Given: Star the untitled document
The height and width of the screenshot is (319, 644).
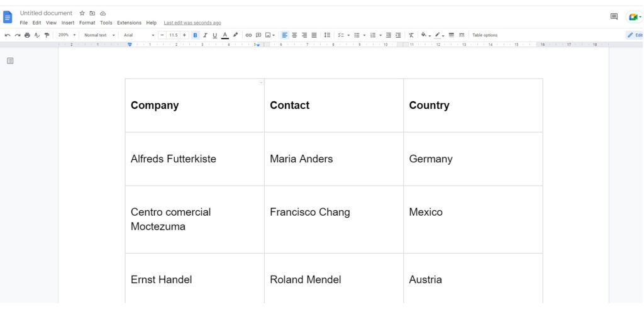Looking at the screenshot, I should pos(82,13).
